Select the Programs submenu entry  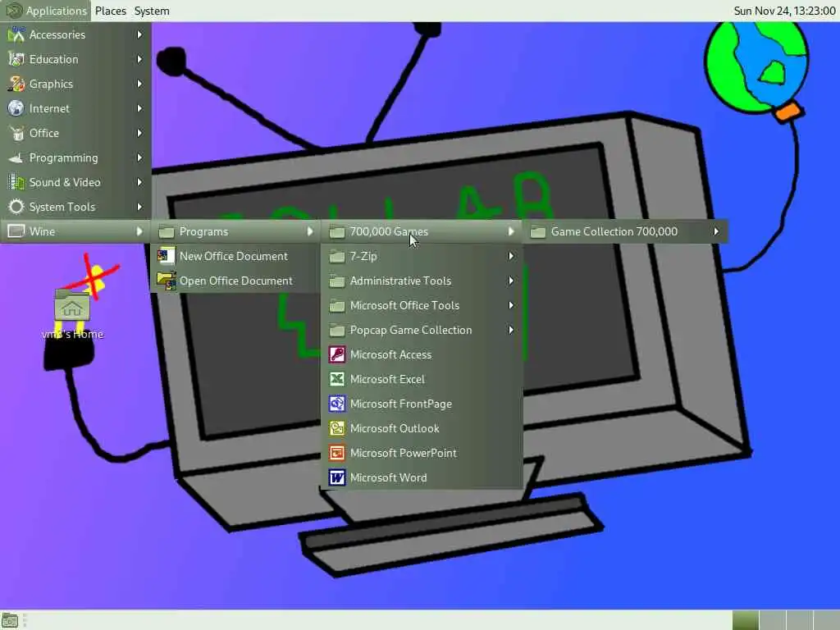[x=235, y=232]
